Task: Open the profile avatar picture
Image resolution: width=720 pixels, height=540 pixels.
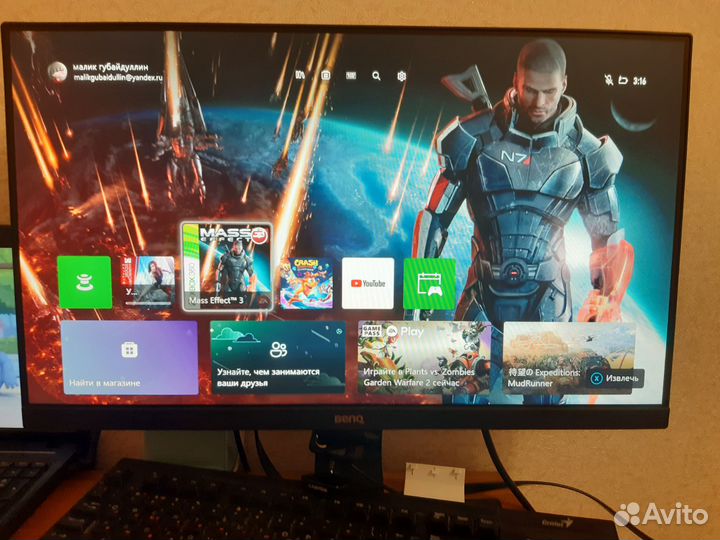Action: point(57,72)
